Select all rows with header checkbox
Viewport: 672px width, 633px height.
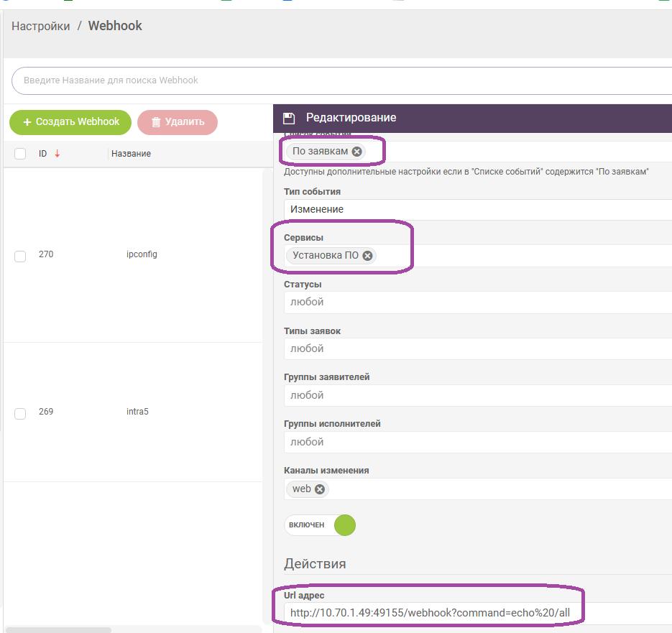pyautogui.click(x=20, y=154)
